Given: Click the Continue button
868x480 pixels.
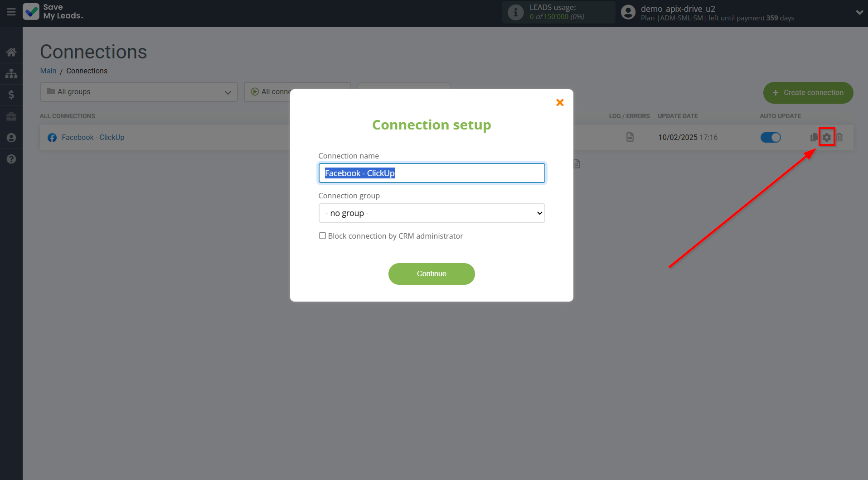Looking at the screenshot, I should pos(432,274).
